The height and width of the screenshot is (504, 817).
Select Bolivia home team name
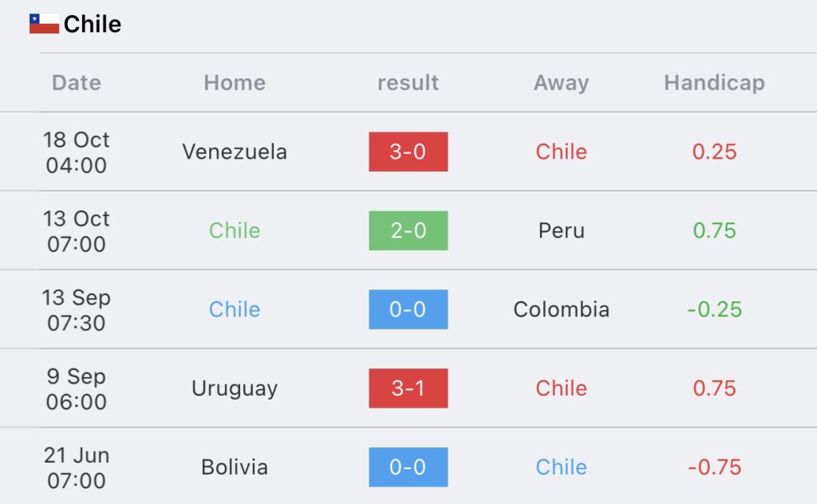pos(235,467)
